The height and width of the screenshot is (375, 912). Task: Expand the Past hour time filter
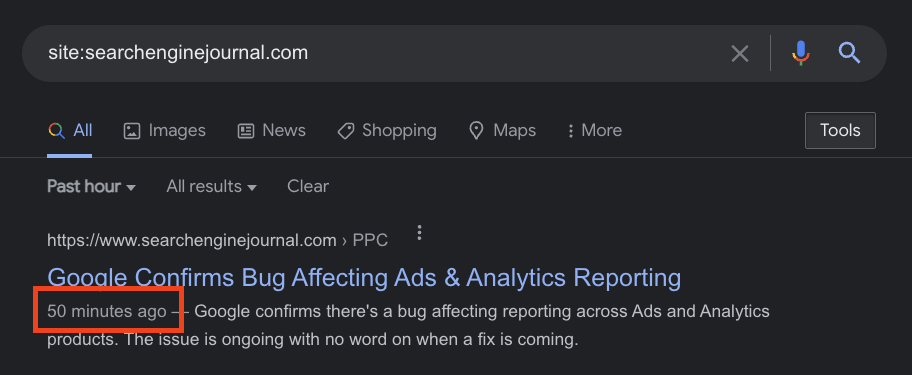pyautogui.click(x=91, y=187)
